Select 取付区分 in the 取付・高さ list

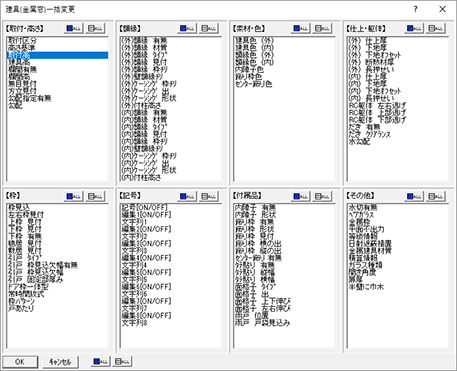[x=22, y=41]
